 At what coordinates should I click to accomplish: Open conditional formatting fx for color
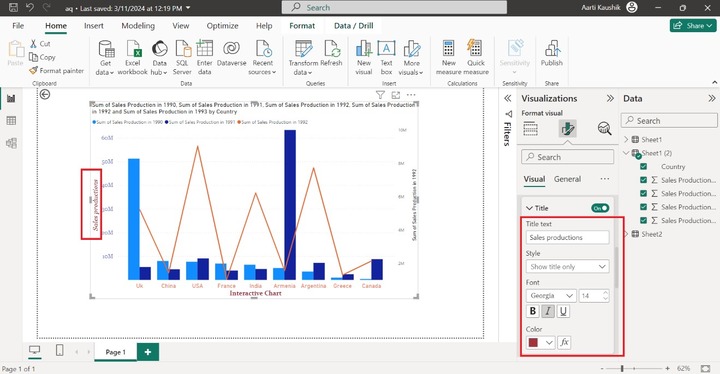[x=564, y=342]
